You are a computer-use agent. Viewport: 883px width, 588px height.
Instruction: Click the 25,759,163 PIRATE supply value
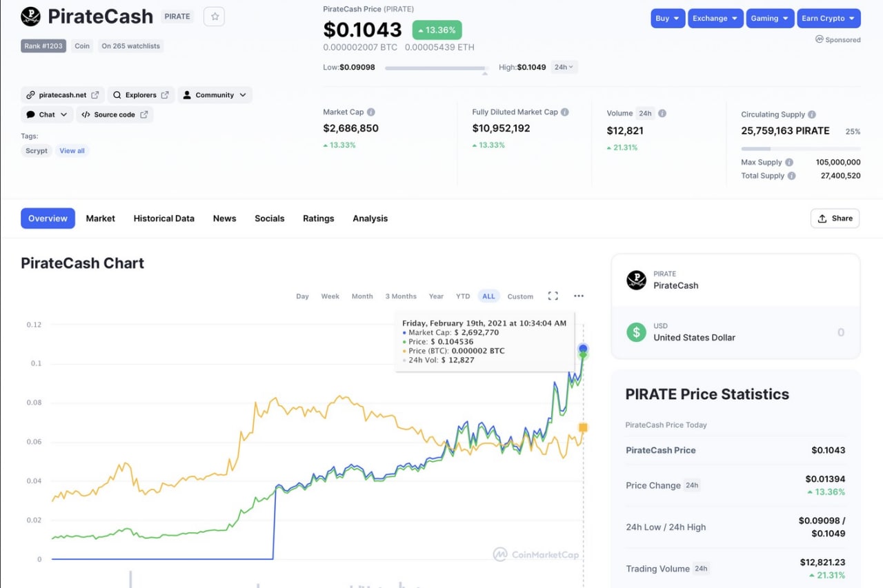click(x=785, y=131)
